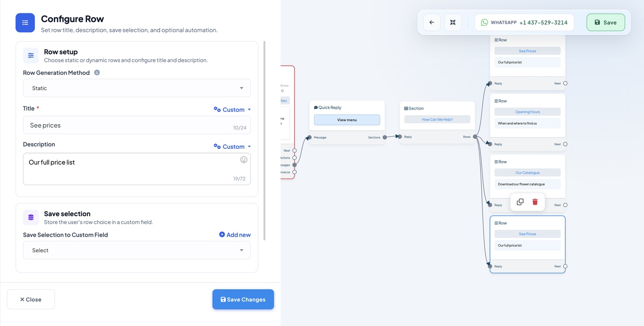Delete node with red trash icon
The image size is (644, 326).
pos(535,202)
